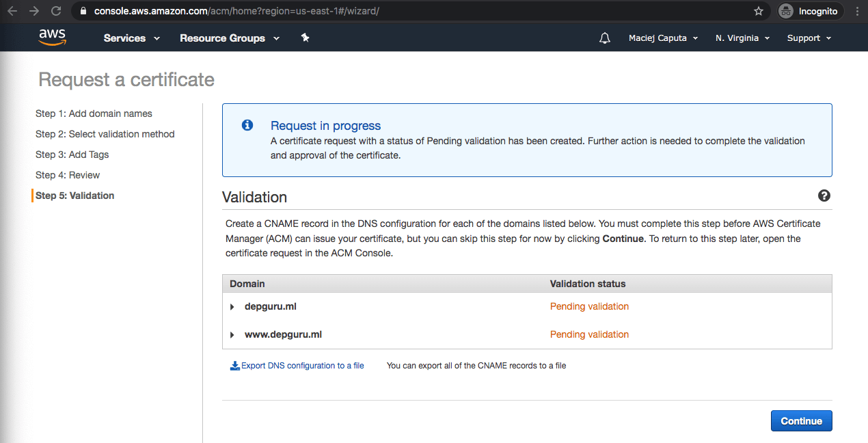The height and width of the screenshot is (443, 868).
Task: Open the notifications bell icon
Action: click(604, 38)
